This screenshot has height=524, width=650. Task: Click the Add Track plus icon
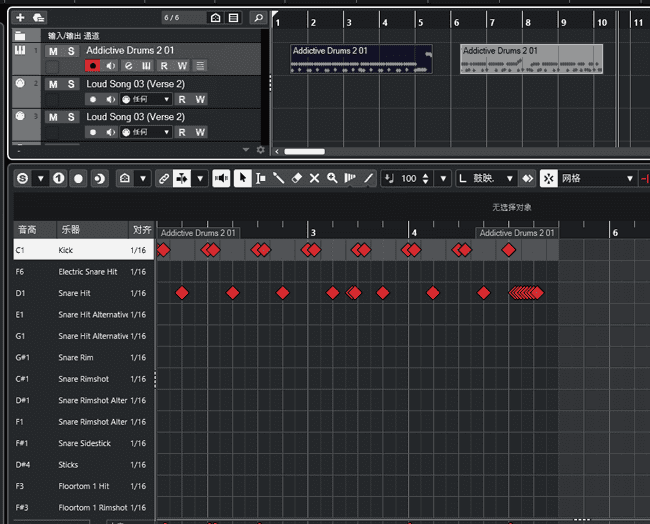click(20, 17)
